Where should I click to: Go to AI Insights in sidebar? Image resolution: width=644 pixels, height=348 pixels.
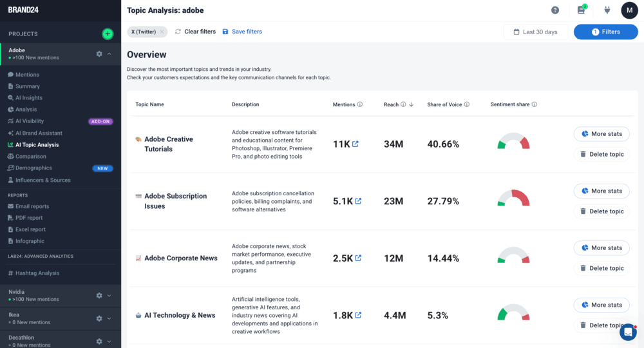click(x=28, y=98)
